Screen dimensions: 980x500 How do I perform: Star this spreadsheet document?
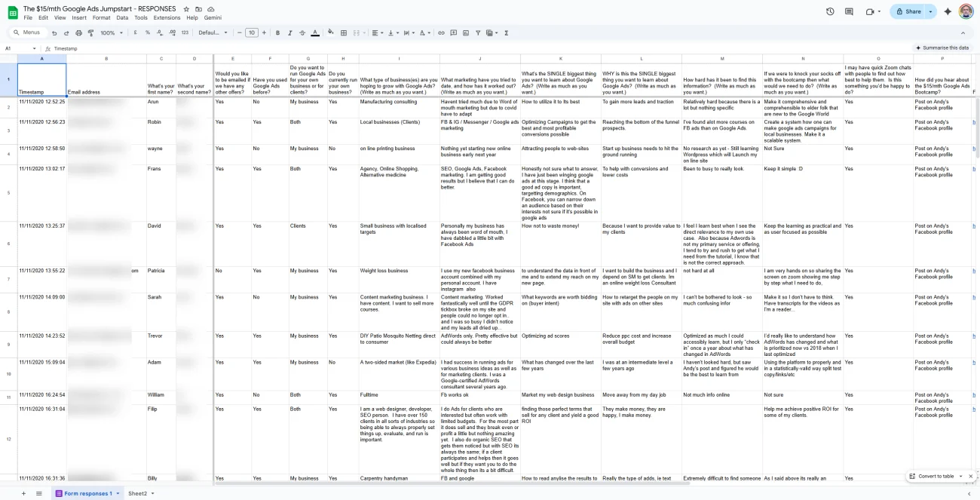tap(186, 9)
